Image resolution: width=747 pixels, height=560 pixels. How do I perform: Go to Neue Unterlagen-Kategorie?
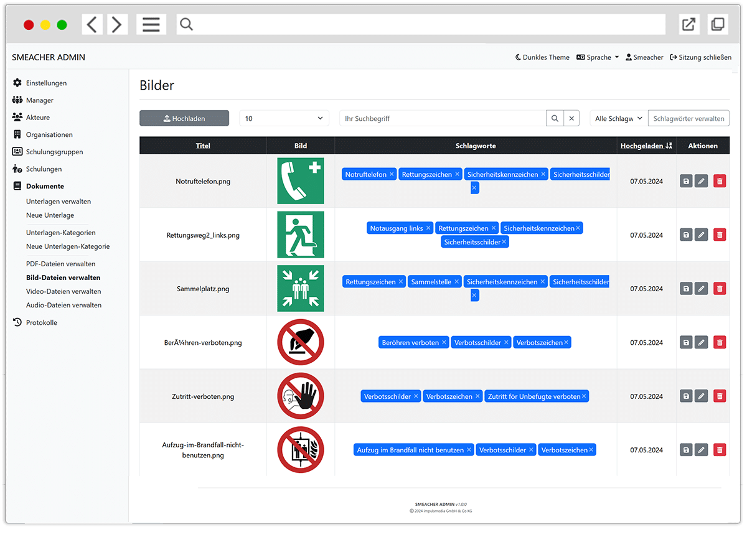68,246
